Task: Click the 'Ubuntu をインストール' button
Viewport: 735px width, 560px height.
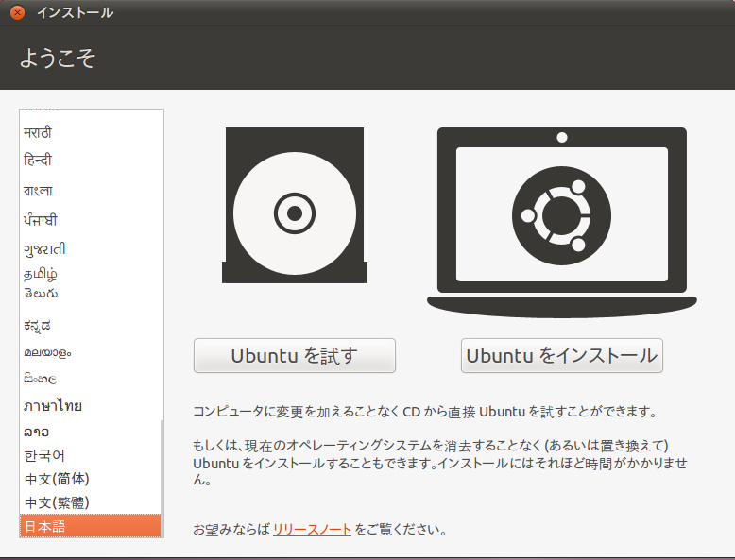Action: pos(561,356)
